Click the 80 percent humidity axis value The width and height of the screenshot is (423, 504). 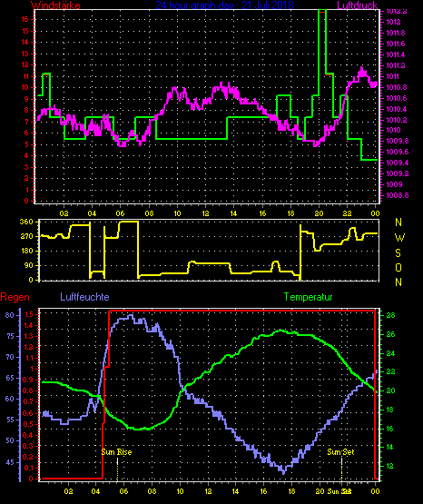(10, 315)
